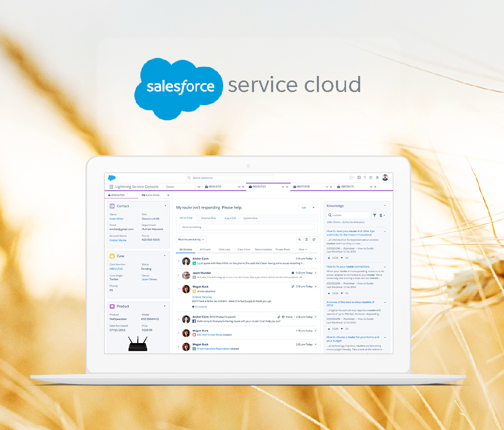Open the Katie Miller contact link
Viewport: 504px width, 430px height.
tap(117, 219)
